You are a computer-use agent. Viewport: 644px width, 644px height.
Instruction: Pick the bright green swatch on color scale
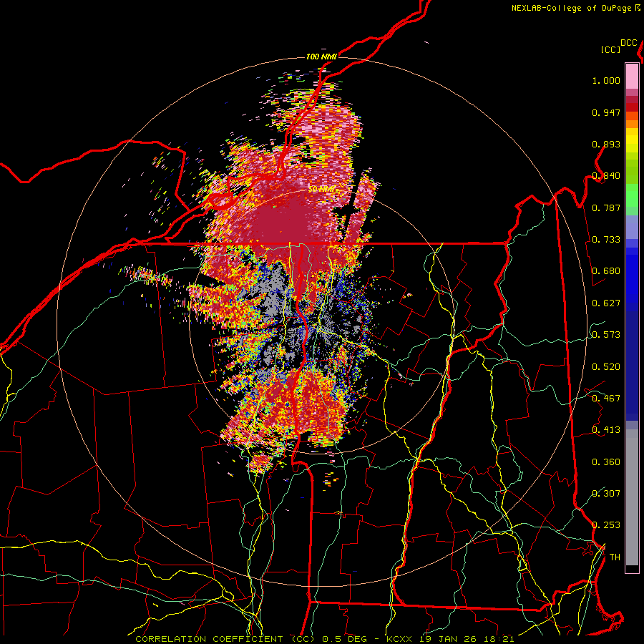(x=632, y=195)
